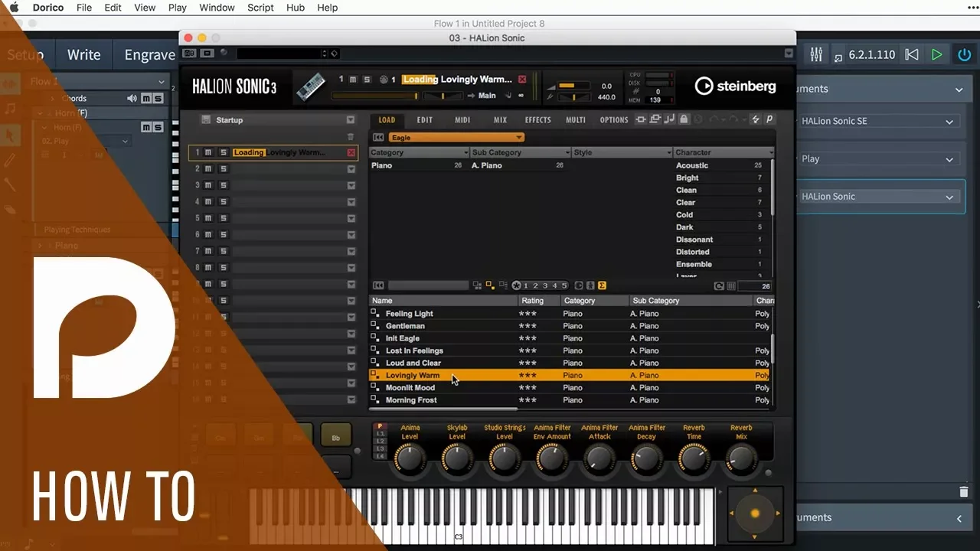The width and height of the screenshot is (980, 551).
Task: Click the rating filter star icon
Action: pos(516,285)
